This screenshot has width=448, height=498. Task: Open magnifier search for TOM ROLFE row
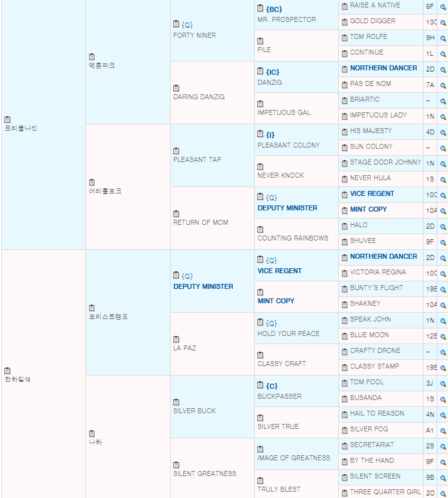(x=443, y=38)
